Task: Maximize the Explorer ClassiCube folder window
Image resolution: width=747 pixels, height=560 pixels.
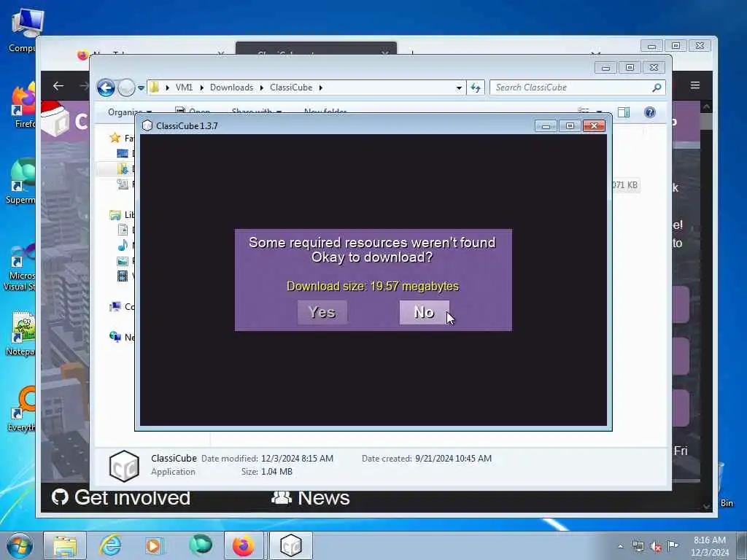Action: tap(630, 68)
